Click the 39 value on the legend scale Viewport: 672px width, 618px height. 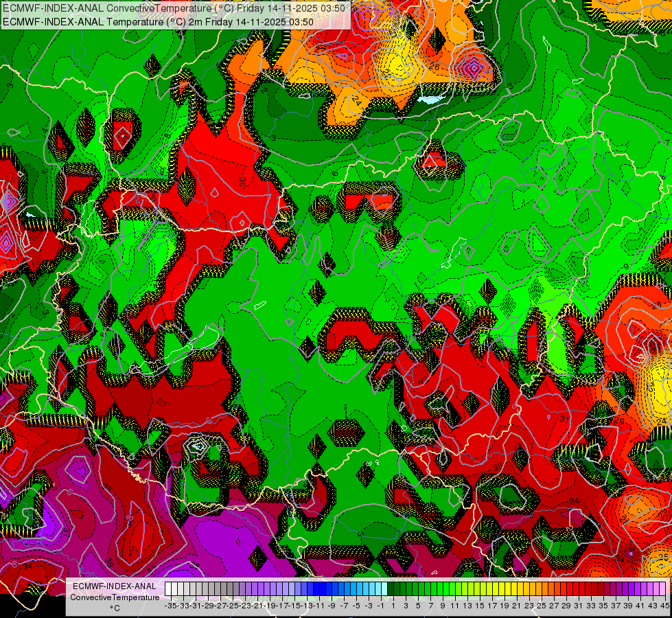click(628, 606)
